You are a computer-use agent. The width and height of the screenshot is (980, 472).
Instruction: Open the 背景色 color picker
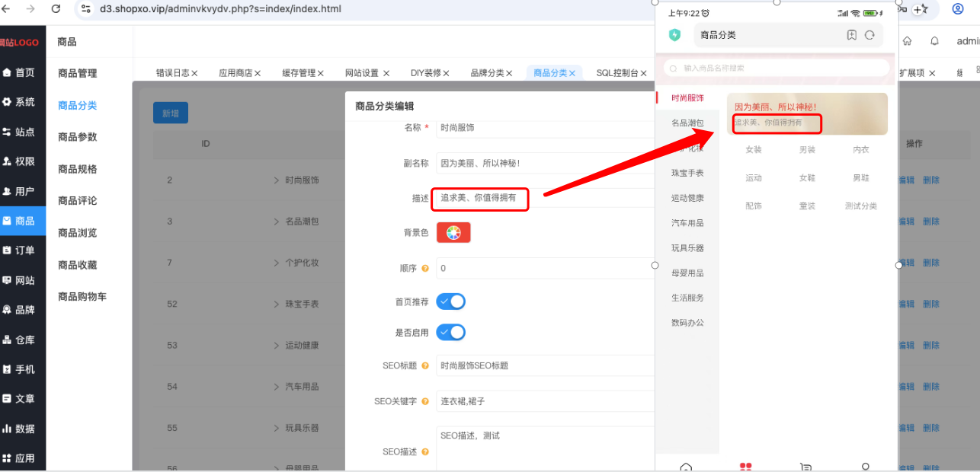453,233
